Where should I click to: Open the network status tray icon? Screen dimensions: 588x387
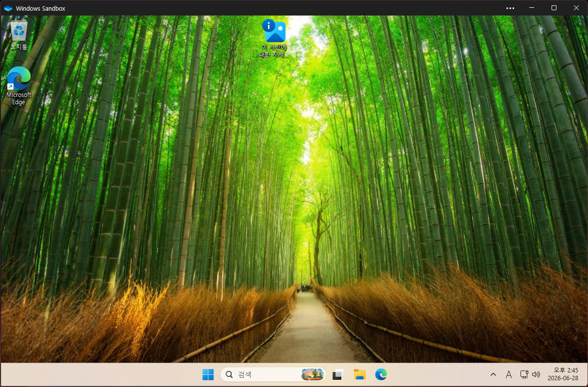524,374
